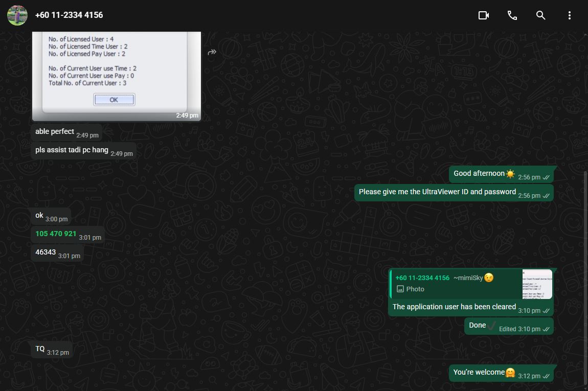Image resolution: width=588 pixels, height=391 pixels.
Task: Open the contact's profile picture
Action: coord(17,15)
